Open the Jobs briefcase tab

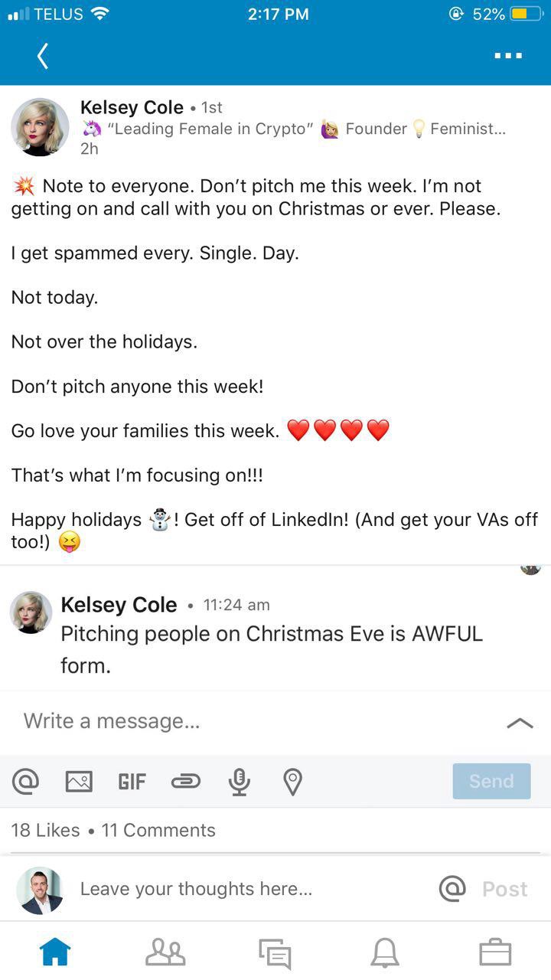coord(495,952)
